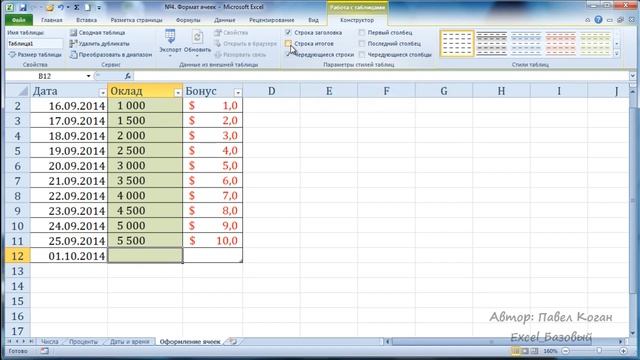Select the cell containing 5 500

145,241
